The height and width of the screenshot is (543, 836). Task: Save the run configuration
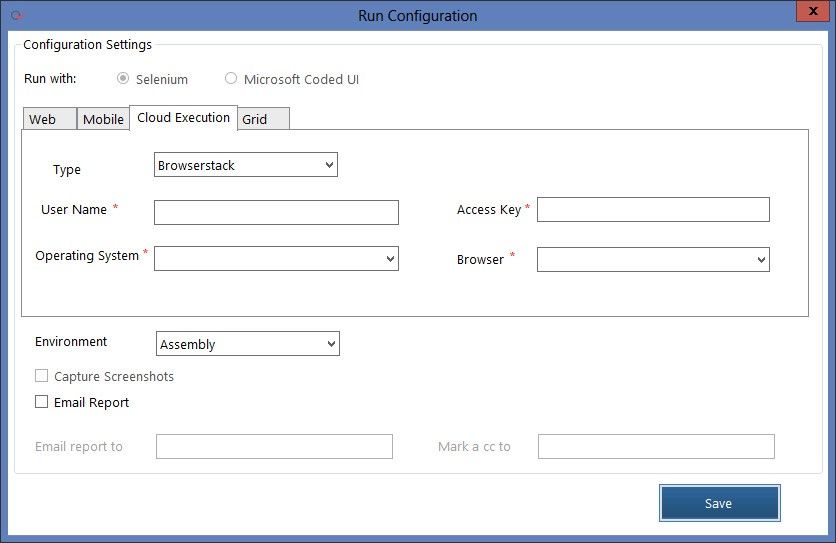[720, 503]
